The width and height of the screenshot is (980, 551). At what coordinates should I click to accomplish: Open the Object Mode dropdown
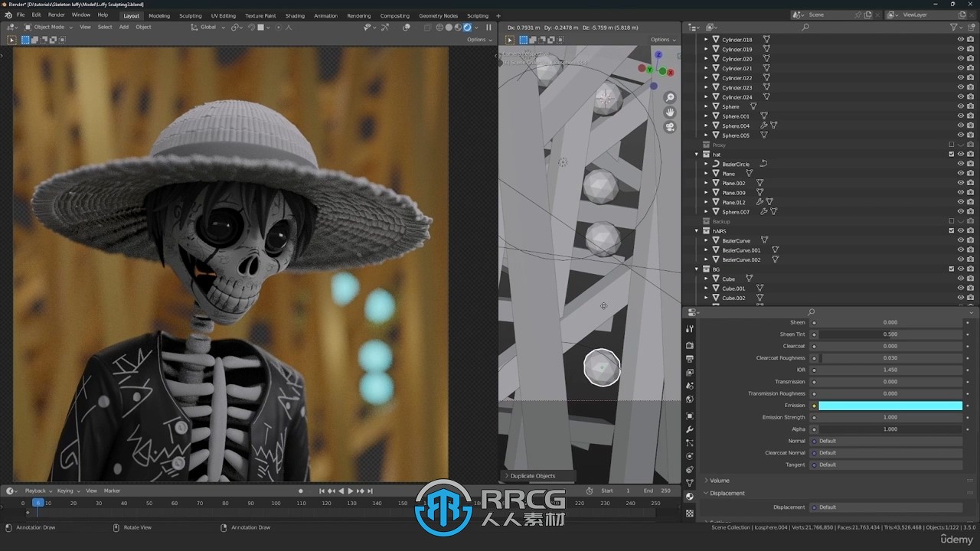(47, 28)
